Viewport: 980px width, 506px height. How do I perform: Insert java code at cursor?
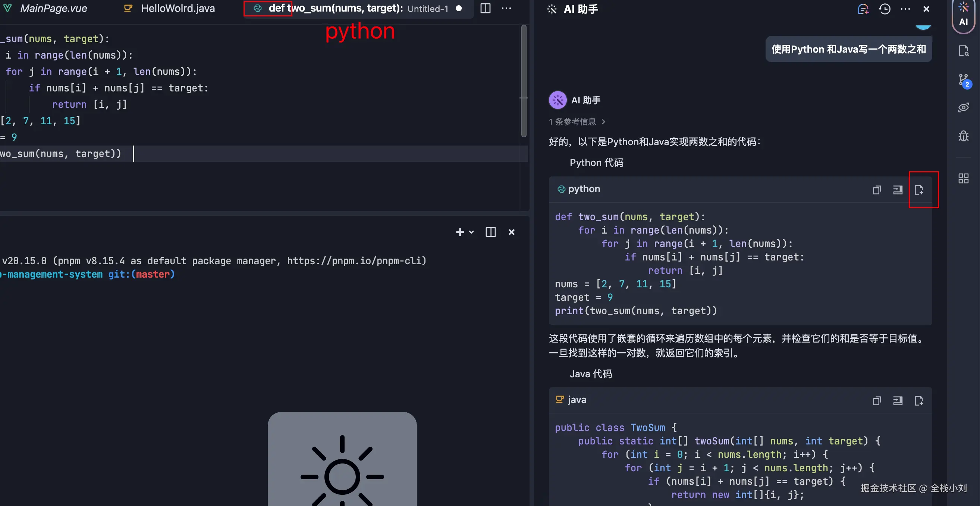click(x=898, y=400)
